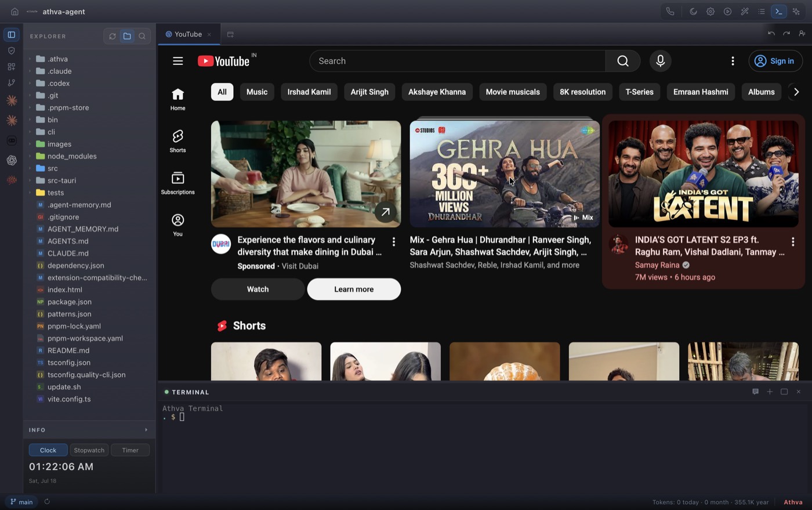Click the circled play run icon

tap(727, 12)
